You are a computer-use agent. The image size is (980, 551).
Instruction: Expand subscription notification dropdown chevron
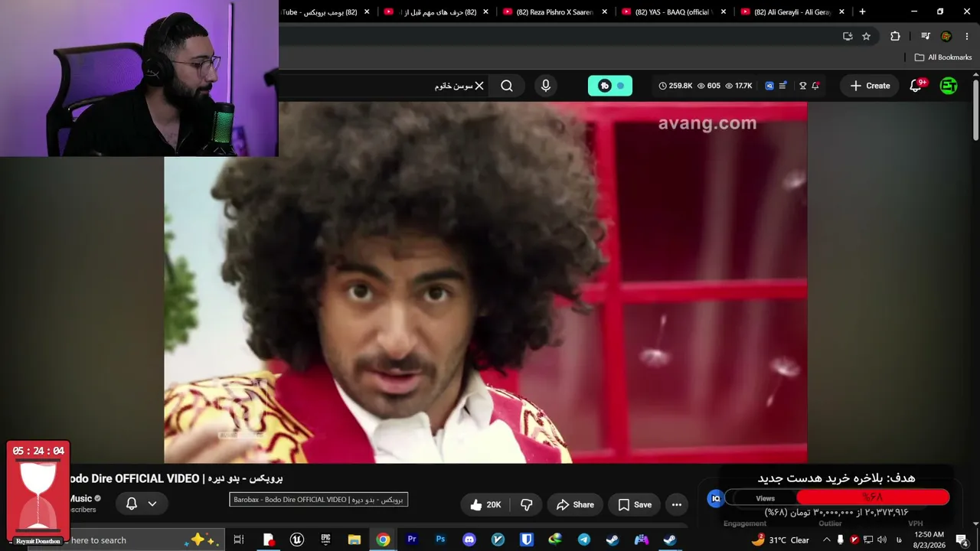(152, 504)
